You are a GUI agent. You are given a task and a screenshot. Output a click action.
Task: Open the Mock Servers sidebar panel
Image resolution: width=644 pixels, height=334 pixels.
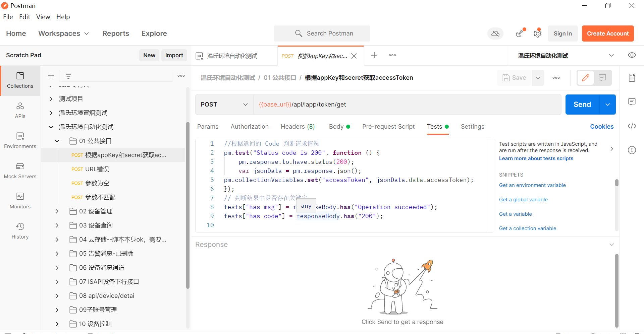(20, 171)
